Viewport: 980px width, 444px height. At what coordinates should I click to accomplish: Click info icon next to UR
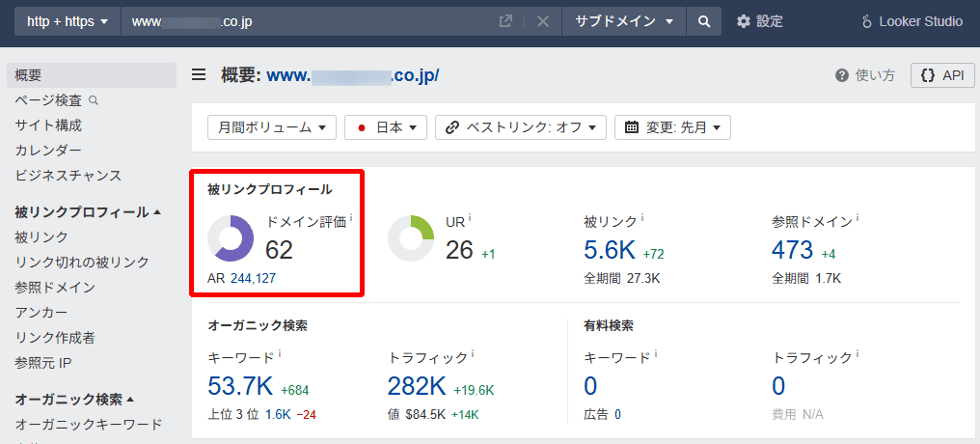tap(470, 217)
